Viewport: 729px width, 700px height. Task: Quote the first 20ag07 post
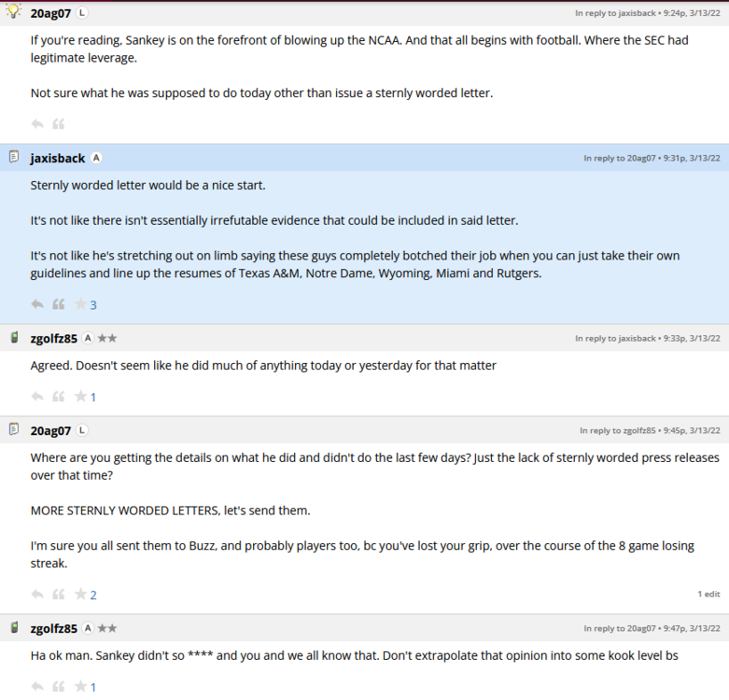point(59,124)
